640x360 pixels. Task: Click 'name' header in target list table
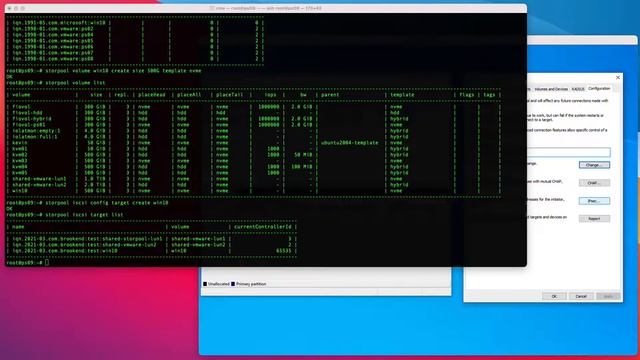coord(18,227)
